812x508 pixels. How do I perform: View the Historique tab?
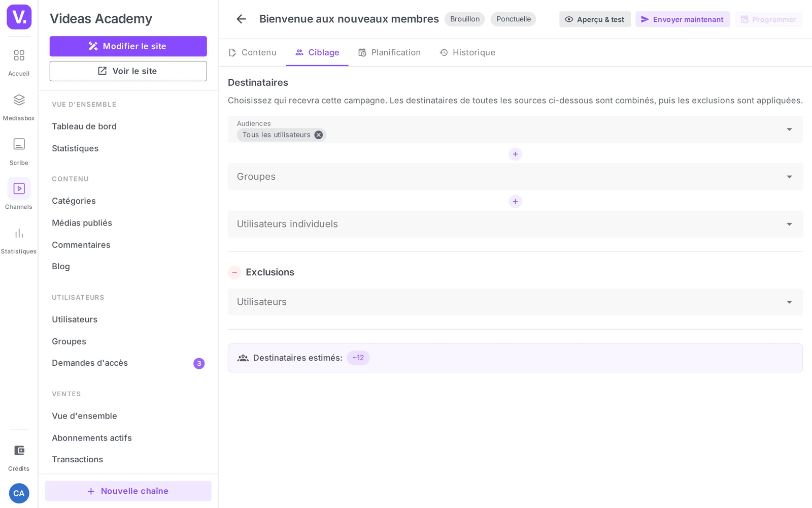[467, 52]
